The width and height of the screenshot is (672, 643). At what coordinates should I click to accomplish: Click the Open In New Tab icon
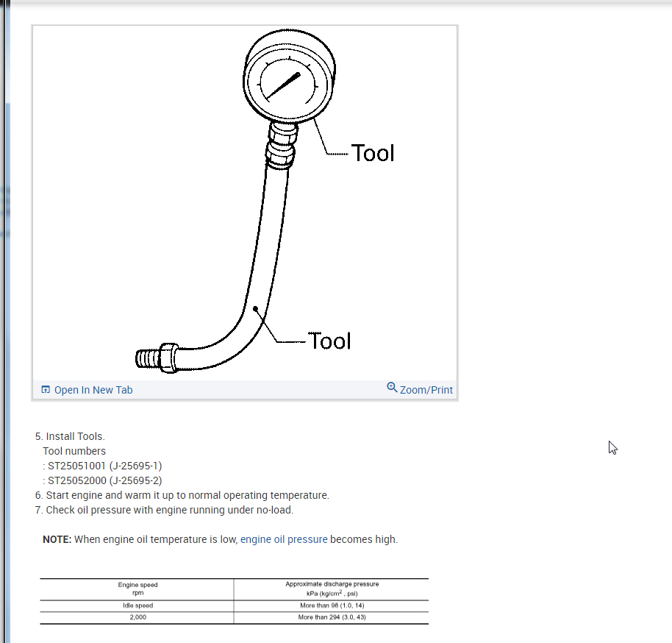point(46,389)
